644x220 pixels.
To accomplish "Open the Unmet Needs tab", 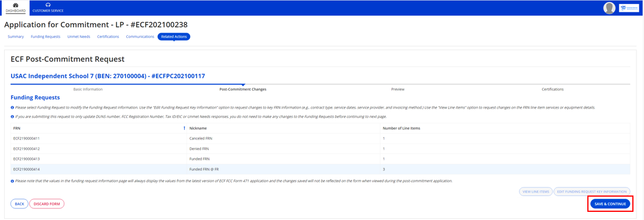I will click(x=79, y=37).
